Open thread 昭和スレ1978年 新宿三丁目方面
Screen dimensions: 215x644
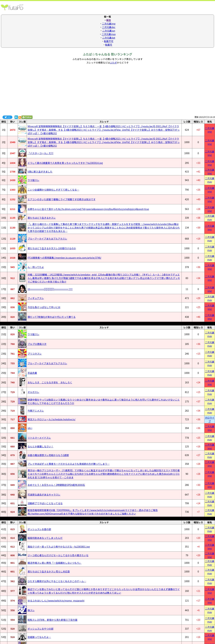[52, 620]
